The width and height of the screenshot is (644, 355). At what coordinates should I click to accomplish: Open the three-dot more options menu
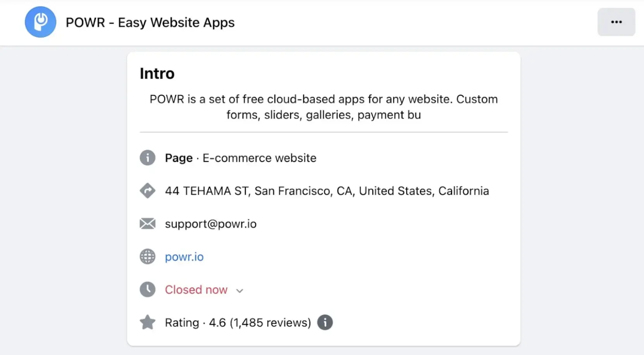pyautogui.click(x=616, y=22)
